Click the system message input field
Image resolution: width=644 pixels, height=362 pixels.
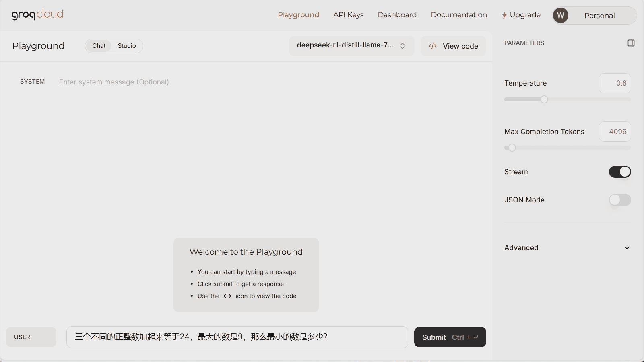coord(242,82)
